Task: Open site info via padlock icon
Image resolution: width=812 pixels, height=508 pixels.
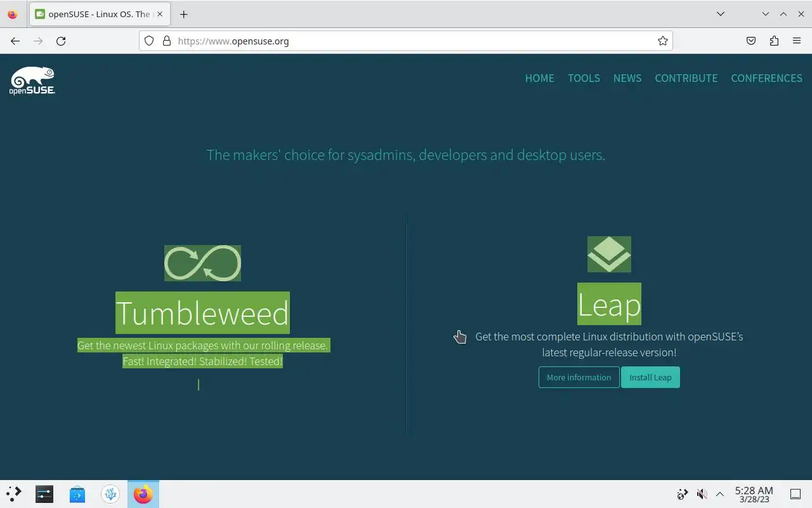Action: (167, 41)
